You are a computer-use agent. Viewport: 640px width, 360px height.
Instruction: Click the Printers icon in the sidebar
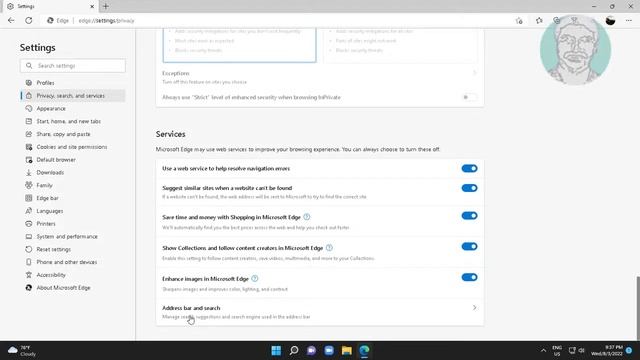pos(29,224)
